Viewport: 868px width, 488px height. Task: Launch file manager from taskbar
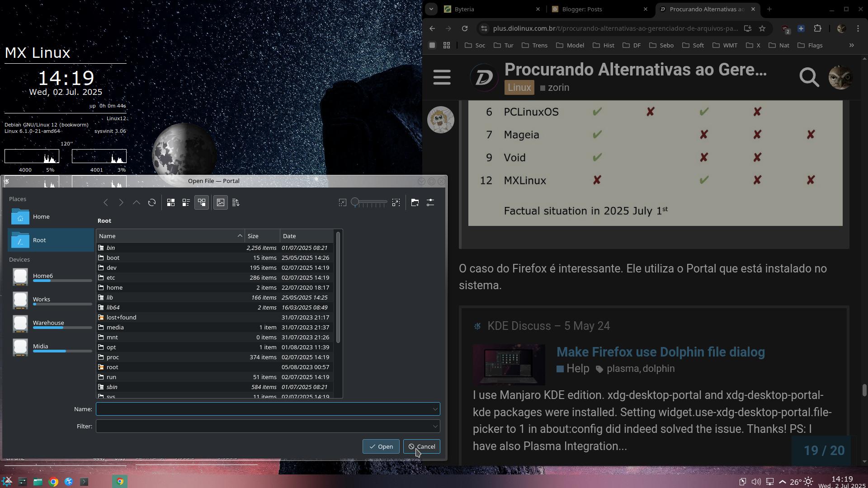pos(38,482)
